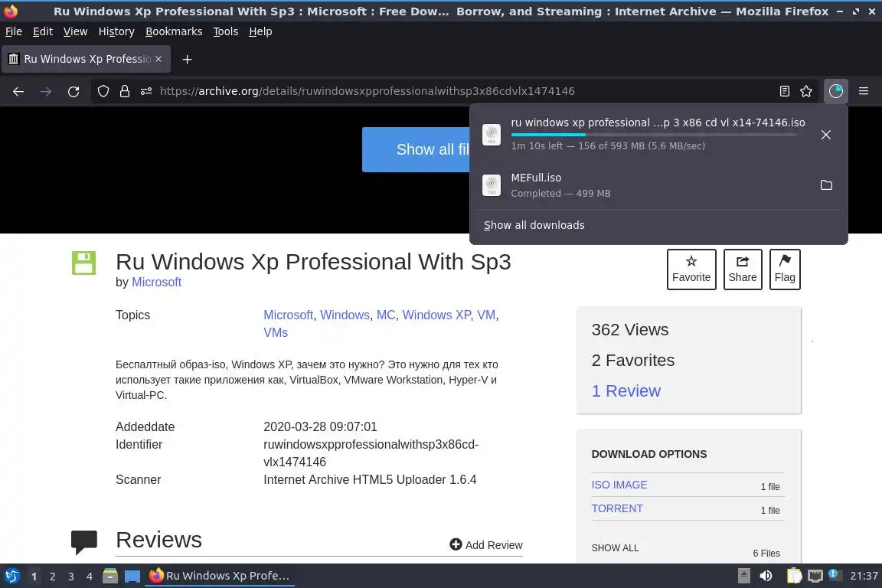The width and height of the screenshot is (882, 588).
Task: Click the forward navigation arrow
Action: coord(46,91)
